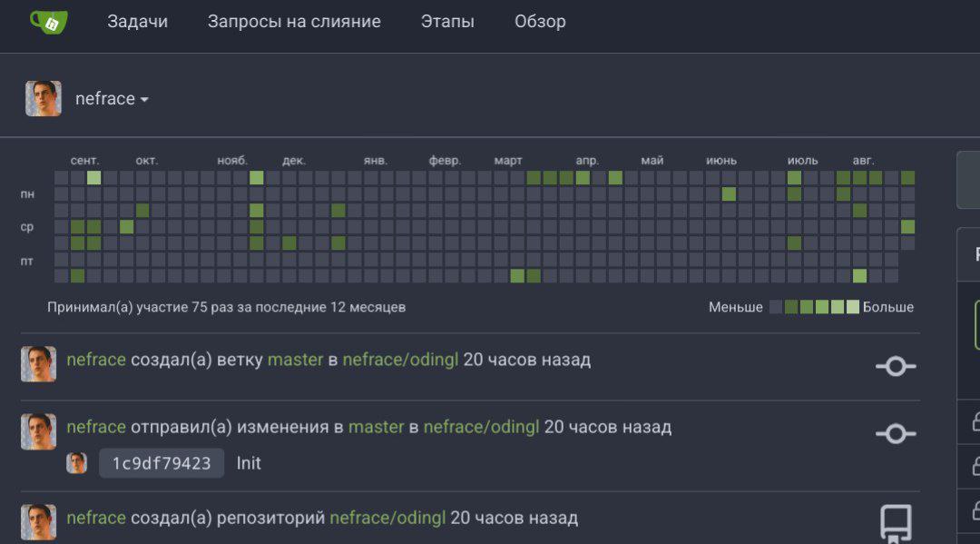This screenshot has height=544, width=980.
Task: Click the lightest green legend square near Больше
Action: (x=852, y=307)
